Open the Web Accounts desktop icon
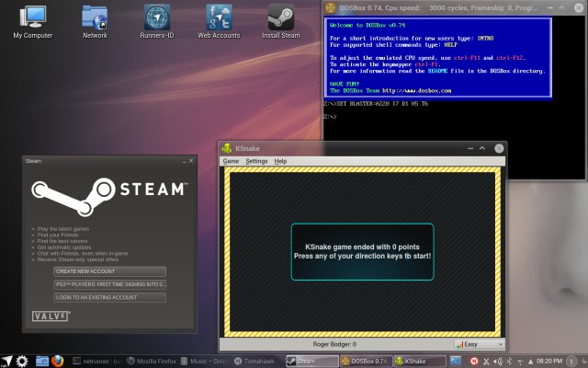Image resolution: width=588 pixels, height=368 pixels. 219,17
